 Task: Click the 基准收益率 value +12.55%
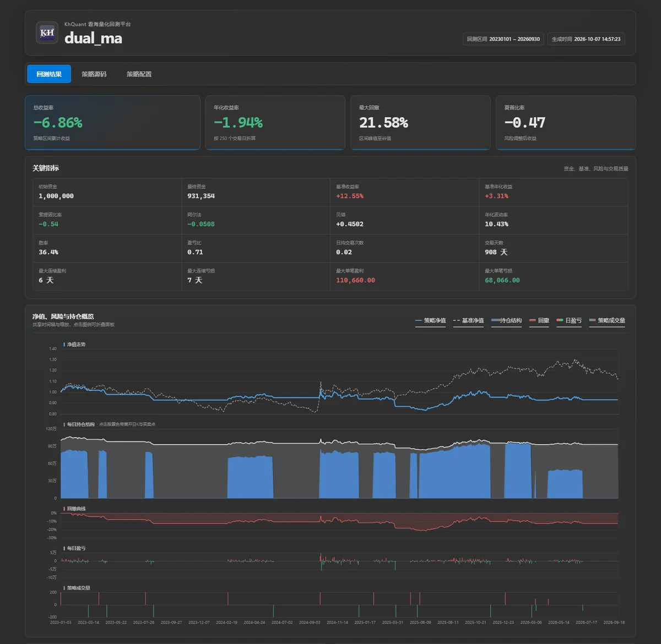[350, 196]
